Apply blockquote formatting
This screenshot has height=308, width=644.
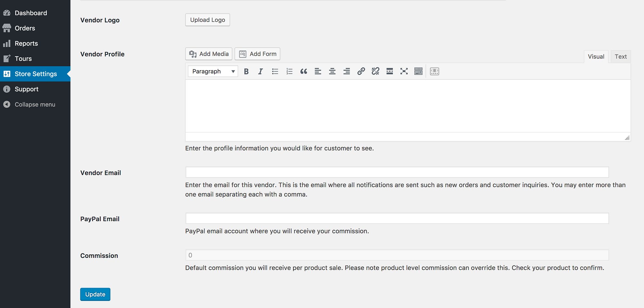304,71
